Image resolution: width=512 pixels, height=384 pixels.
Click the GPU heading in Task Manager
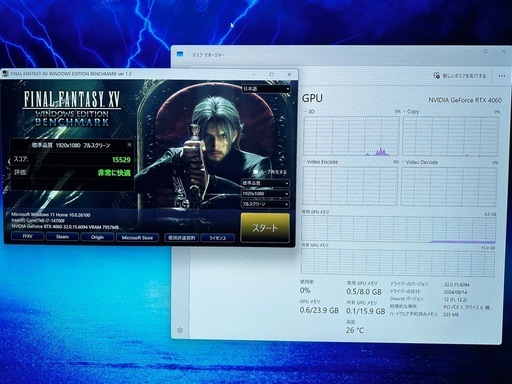coord(312,98)
